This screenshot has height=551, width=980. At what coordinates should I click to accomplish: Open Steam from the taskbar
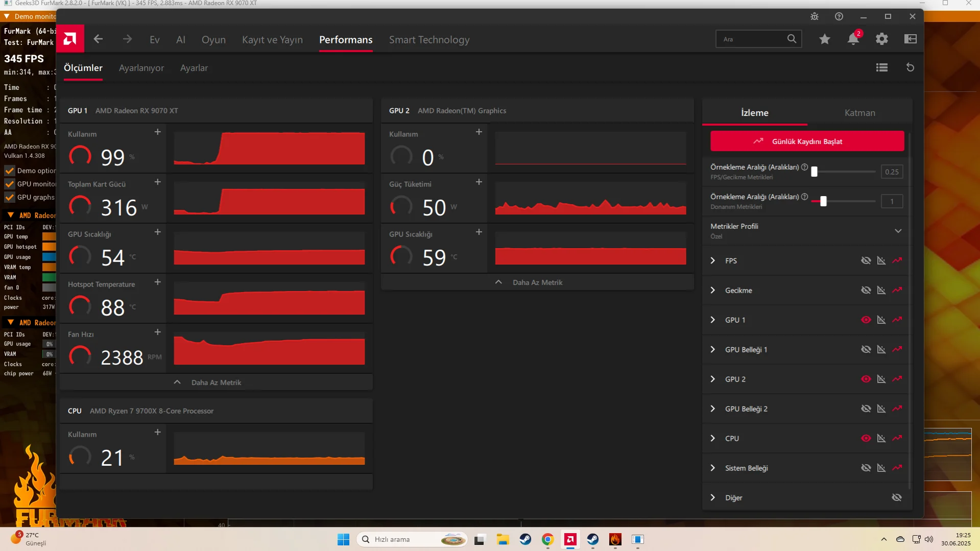[x=525, y=539]
